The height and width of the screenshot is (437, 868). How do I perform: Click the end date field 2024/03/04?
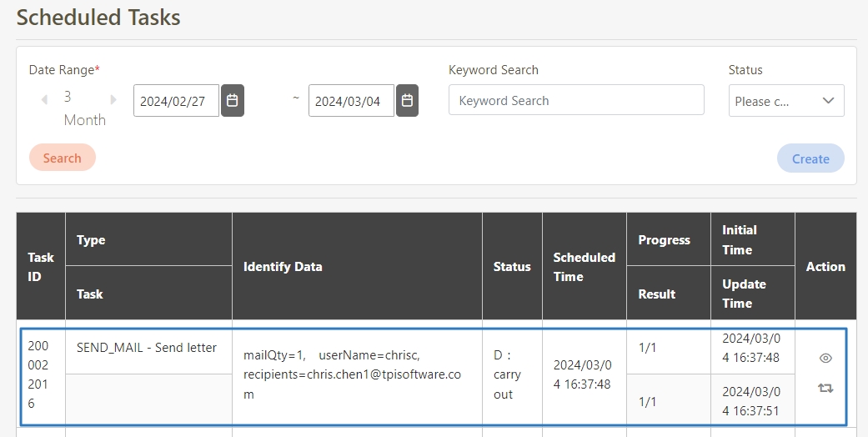pos(351,101)
